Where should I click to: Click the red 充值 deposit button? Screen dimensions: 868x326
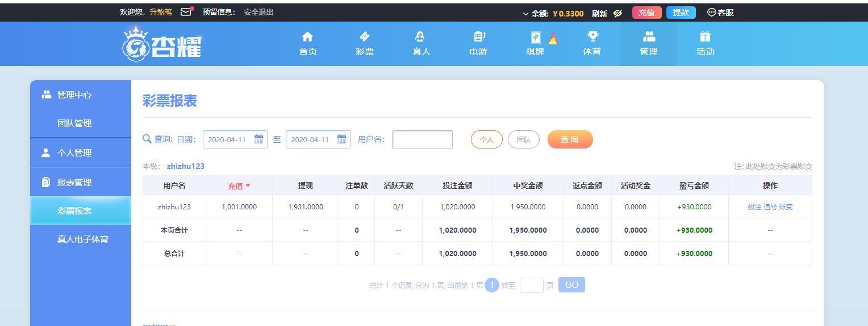pyautogui.click(x=646, y=13)
